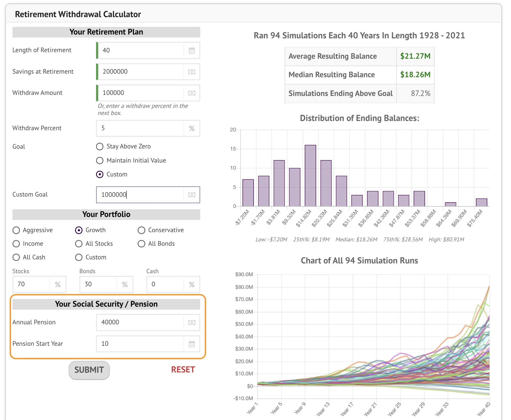Click the money icon in Annual Pension field
This screenshot has width=511, height=420.
tap(192, 322)
